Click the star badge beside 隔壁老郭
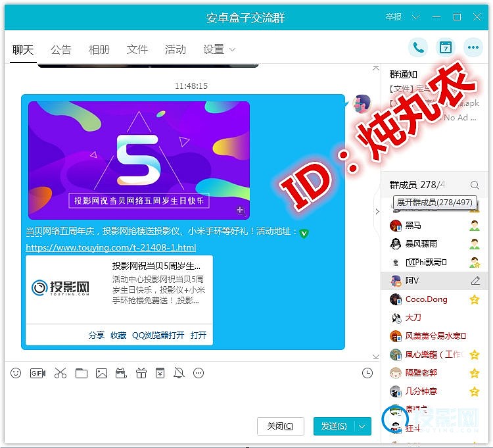Viewport: 493px width, 448px height. pyautogui.click(x=475, y=374)
